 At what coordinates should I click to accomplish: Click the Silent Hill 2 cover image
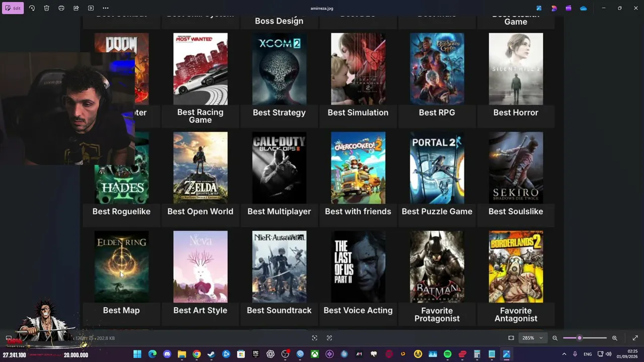[516, 69]
